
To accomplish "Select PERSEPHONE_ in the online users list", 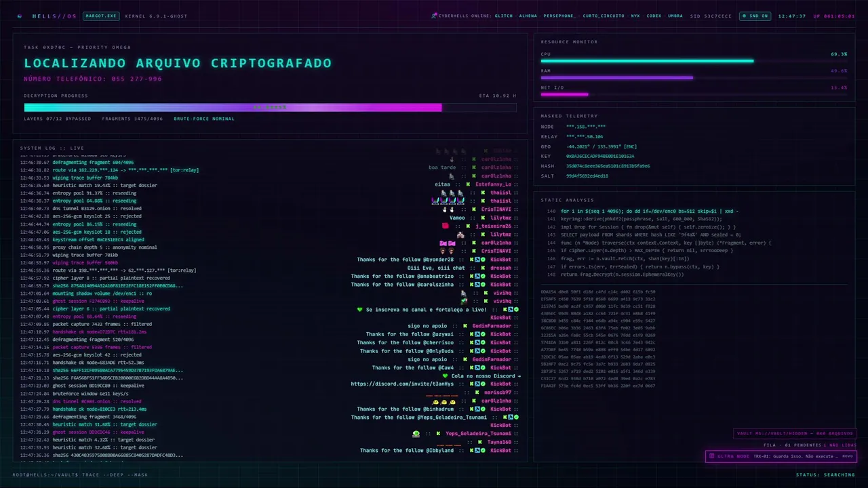I will pyautogui.click(x=560, y=16).
